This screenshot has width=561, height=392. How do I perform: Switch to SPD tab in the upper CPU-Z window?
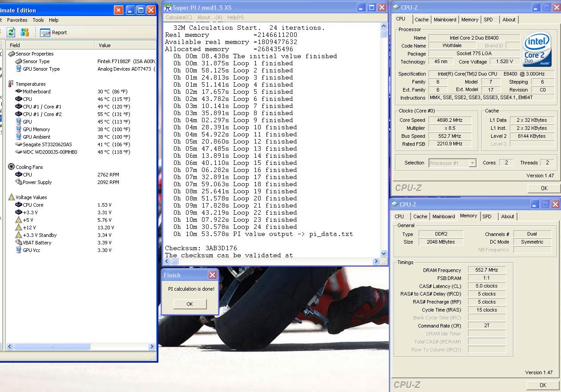pyautogui.click(x=488, y=20)
